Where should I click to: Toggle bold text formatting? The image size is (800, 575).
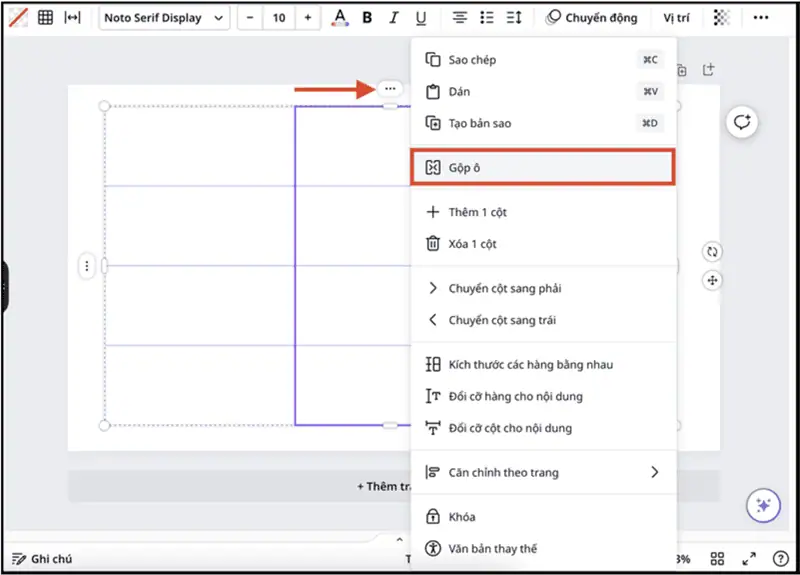(x=367, y=18)
